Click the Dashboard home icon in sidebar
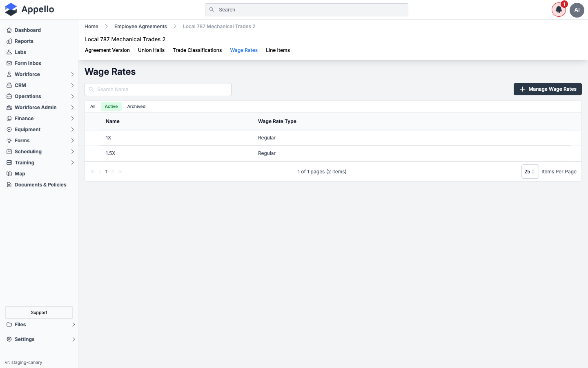The width and height of the screenshot is (588, 368). 9,30
